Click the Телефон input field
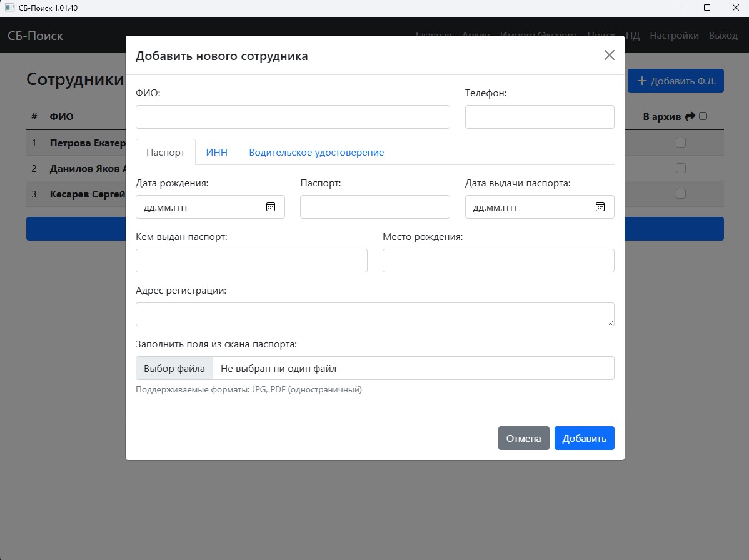 click(x=540, y=117)
